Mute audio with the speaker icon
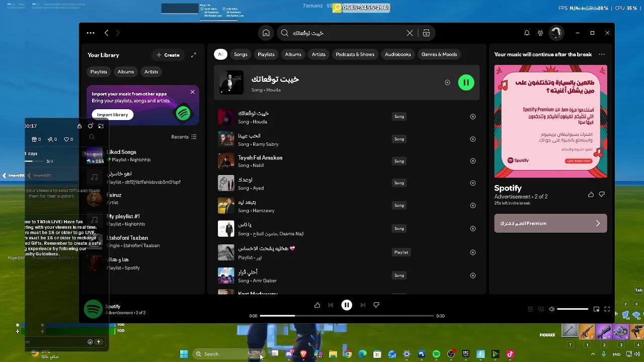 [x=552, y=309]
